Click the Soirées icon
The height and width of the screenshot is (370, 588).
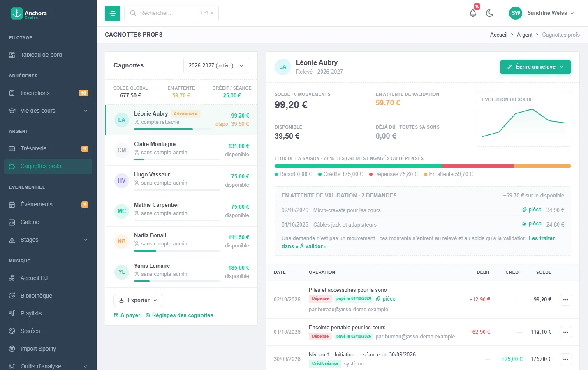tap(12, 331)
